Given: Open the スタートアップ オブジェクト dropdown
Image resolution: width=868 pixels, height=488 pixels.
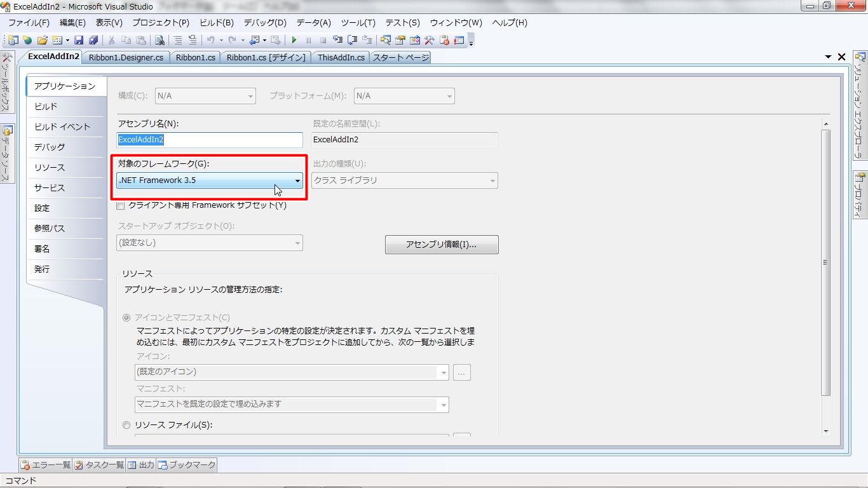Looking at the screenshot, I should [x=210, y=243].
